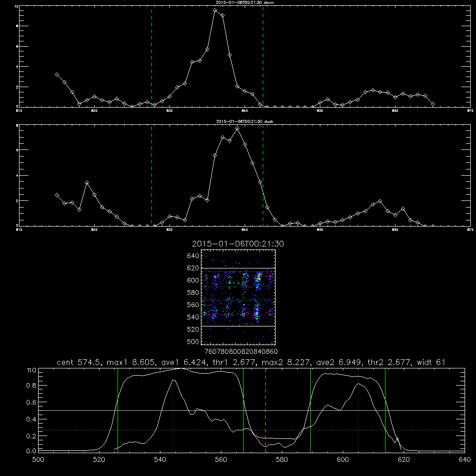Open the colored spectrogram image
The width and height of the screenshot is (476, 476).
point(238,297)
